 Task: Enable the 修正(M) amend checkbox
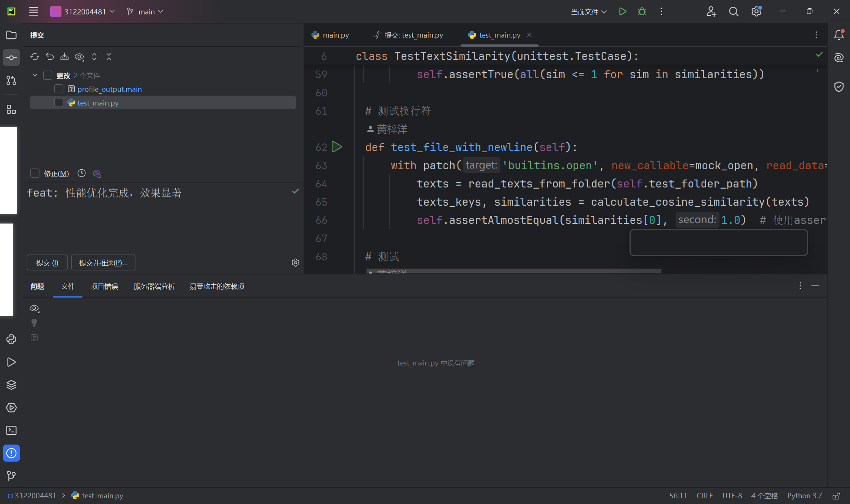pos(35,173)
